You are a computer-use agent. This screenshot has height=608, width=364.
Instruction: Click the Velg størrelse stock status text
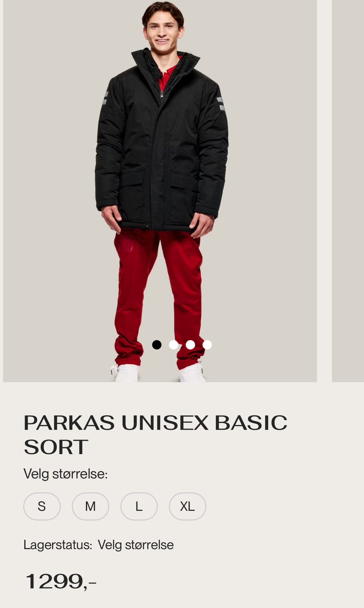tap(136, 545)
